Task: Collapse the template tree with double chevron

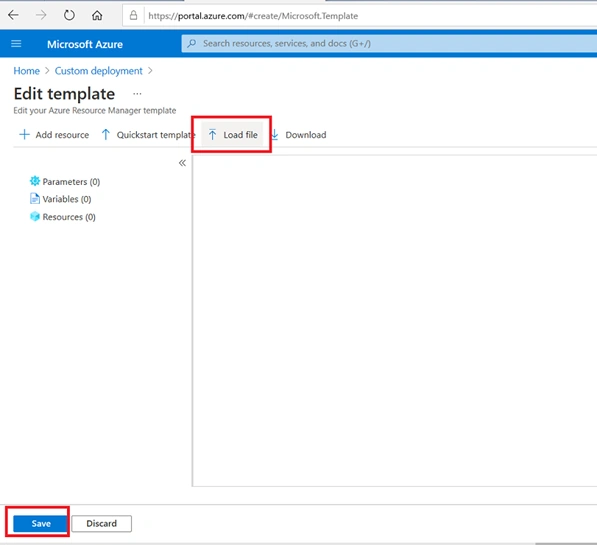Action: pyautogui.click(x=182, y=163)
